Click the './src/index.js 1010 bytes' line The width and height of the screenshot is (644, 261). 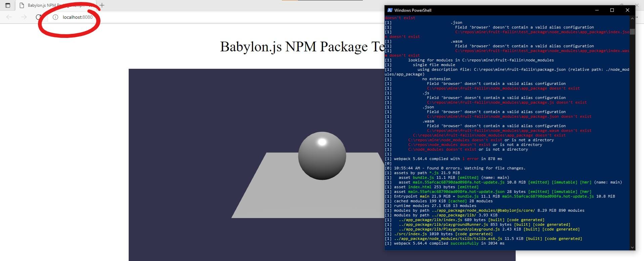coord(439,234)
